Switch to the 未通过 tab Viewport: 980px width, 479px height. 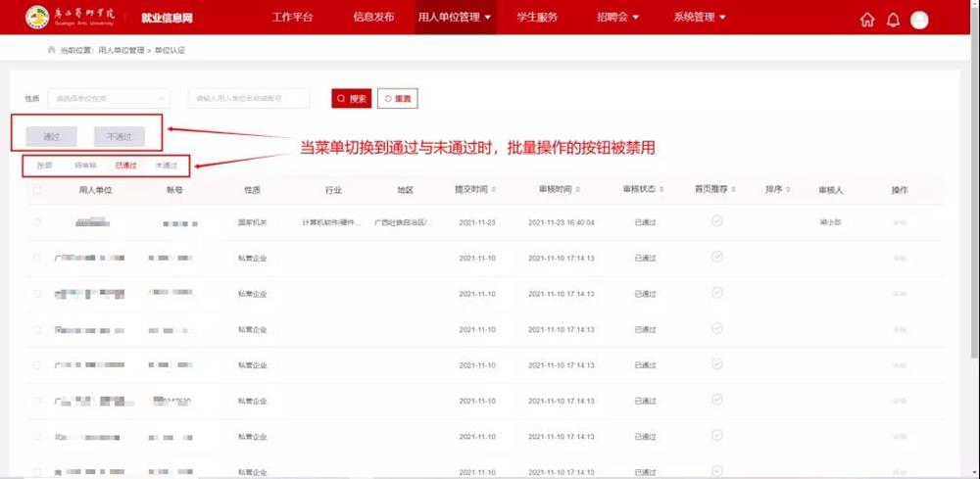pyautogui.click(x=167, y=166)
